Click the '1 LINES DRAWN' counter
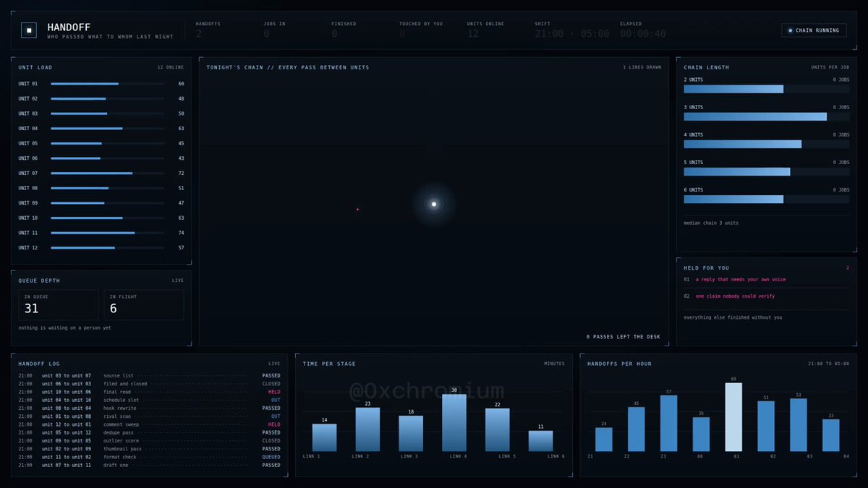868x488 pixels. 642,67
